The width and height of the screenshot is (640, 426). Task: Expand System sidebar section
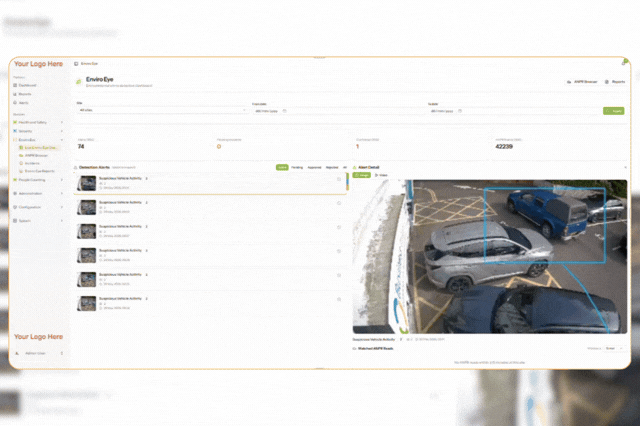tap(38, 221)
